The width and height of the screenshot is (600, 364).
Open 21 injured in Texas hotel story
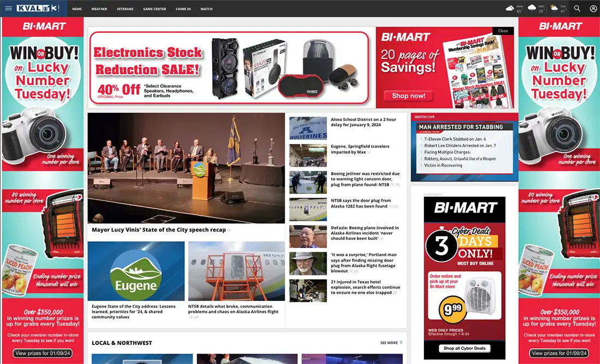pyautogui.click(x=365, y=287)
